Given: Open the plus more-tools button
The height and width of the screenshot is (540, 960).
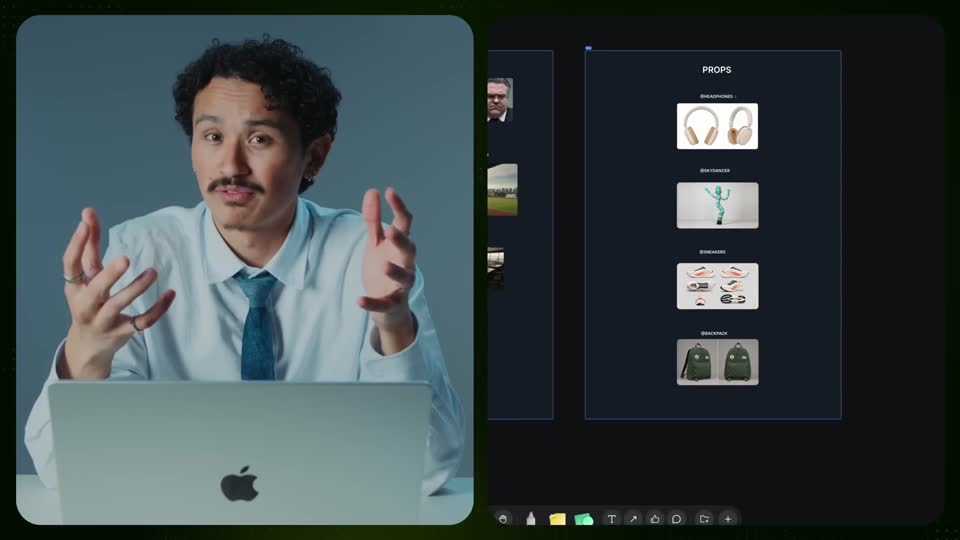Looking at the screenshot, I should [x=728, y=519].
